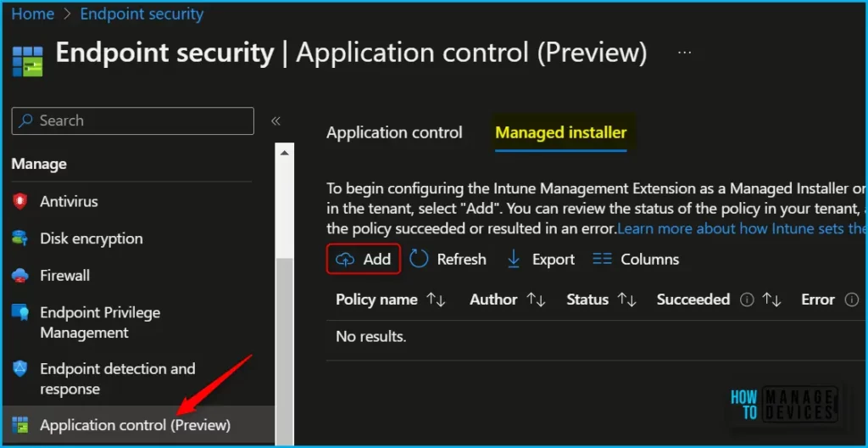Click the Succeeded column header
The height and width of the screenshot is (448, 868).
[693, 300]
